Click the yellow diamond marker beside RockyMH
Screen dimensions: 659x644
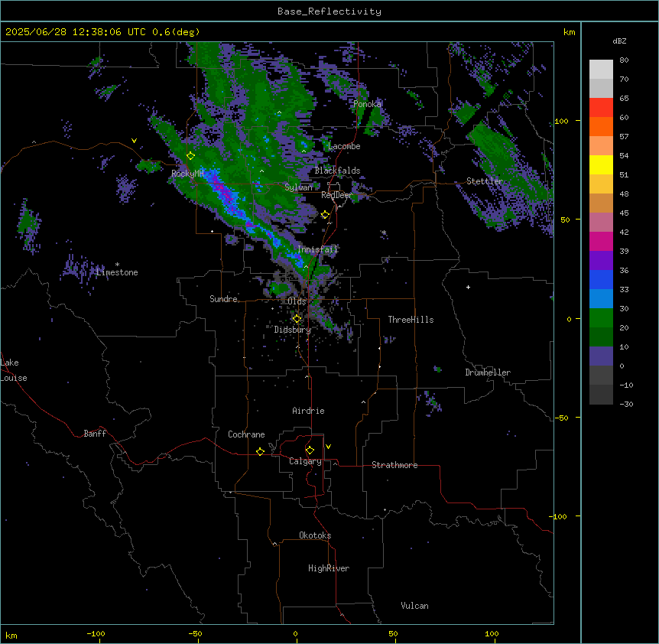tap(190, 156)
